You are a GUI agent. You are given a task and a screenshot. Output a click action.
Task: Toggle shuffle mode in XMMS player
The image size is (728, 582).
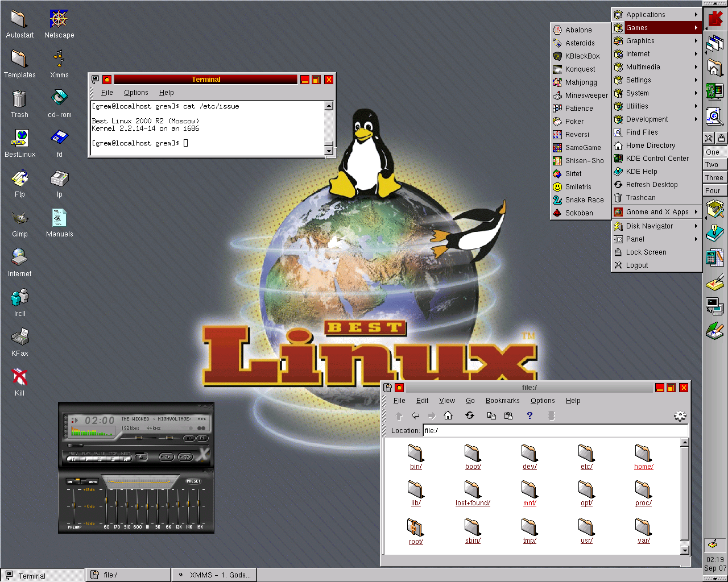[166, 456]
